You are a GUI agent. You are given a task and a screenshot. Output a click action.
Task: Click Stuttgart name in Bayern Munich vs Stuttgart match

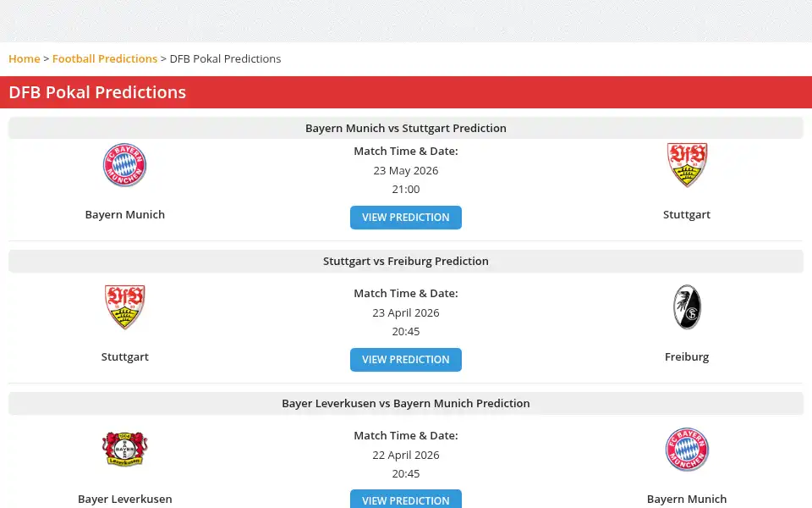[687, 214]
